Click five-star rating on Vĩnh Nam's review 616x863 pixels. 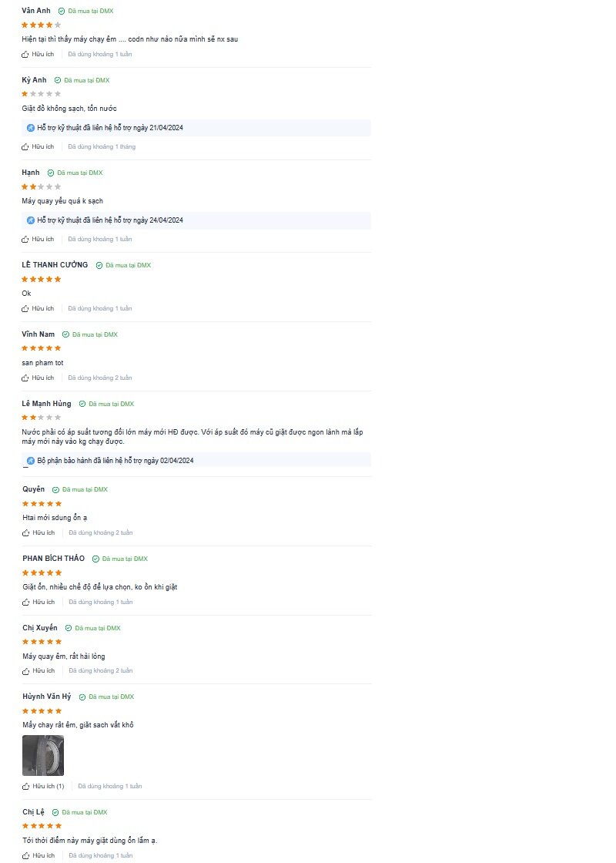[x=42, y=348]
